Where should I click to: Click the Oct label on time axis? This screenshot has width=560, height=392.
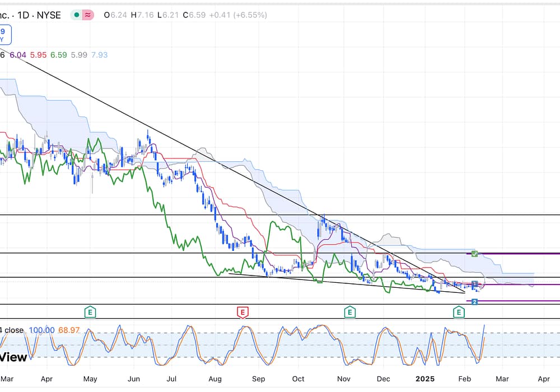point(298,379)
